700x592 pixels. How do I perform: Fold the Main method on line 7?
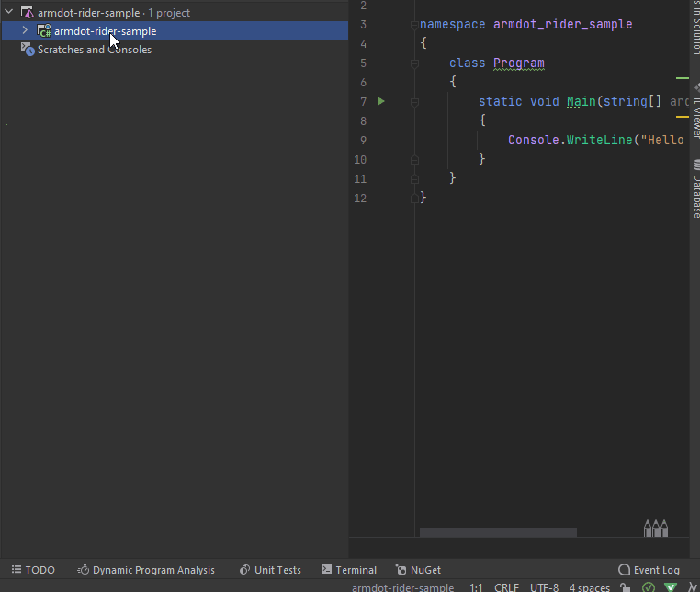tap(414, 102)
